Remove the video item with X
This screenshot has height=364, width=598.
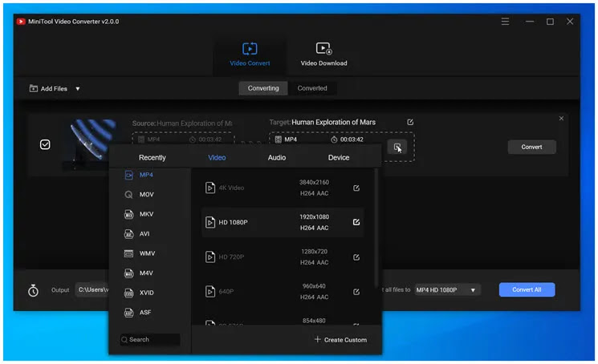point(561,119)
